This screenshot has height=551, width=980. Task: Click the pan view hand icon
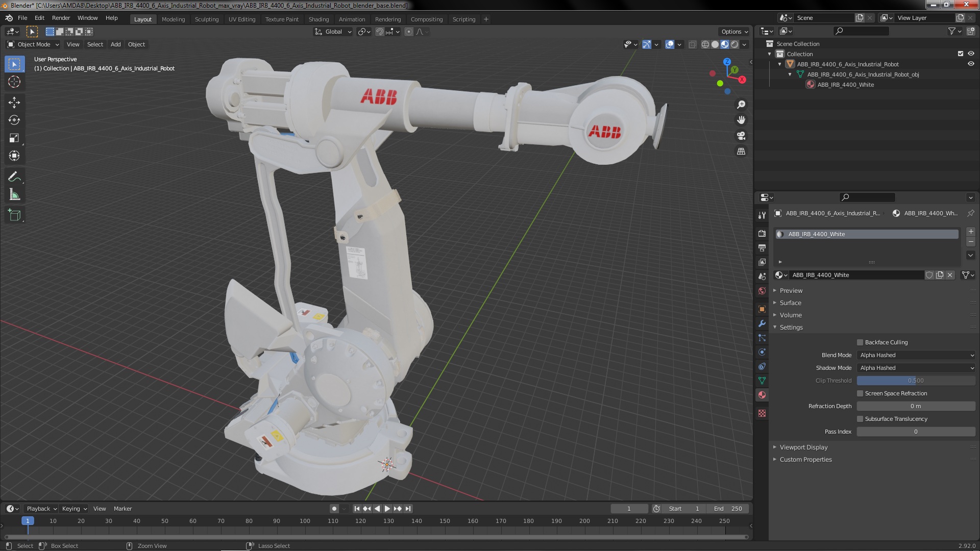741,120
